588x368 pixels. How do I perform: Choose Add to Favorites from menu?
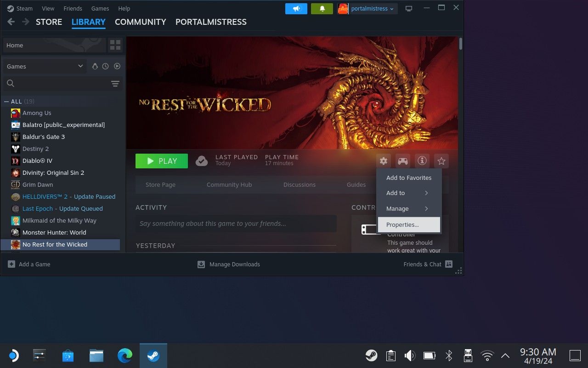409,178
